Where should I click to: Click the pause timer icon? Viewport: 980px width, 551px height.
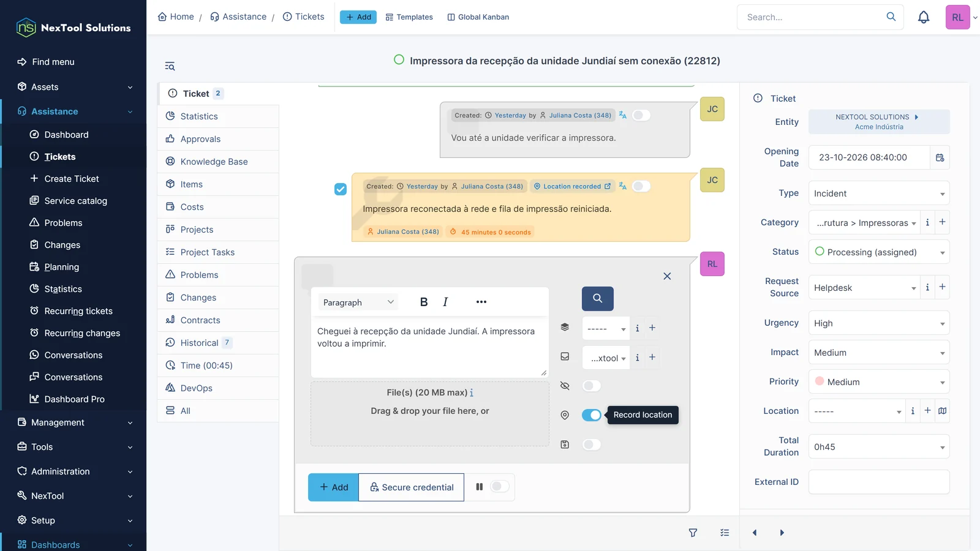[479, 487]
